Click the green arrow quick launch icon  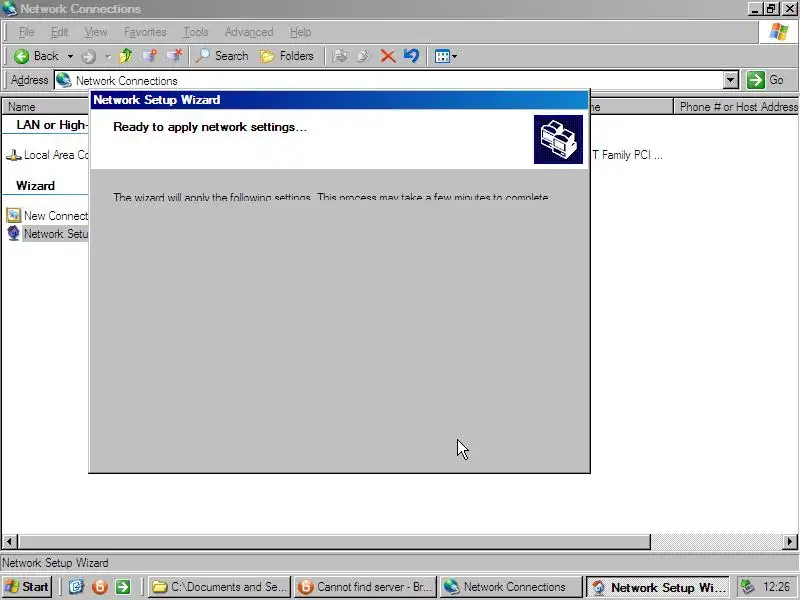click(x=123, y=587)
